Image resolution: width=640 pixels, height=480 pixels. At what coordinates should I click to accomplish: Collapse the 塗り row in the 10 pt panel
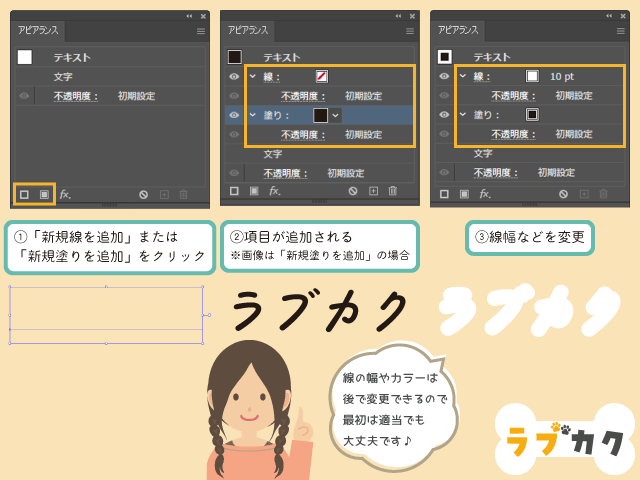coord(463,115)
